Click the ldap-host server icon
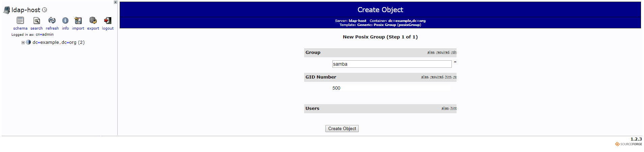Viewport: 644px width, 152px height. (x=6, y=10)
